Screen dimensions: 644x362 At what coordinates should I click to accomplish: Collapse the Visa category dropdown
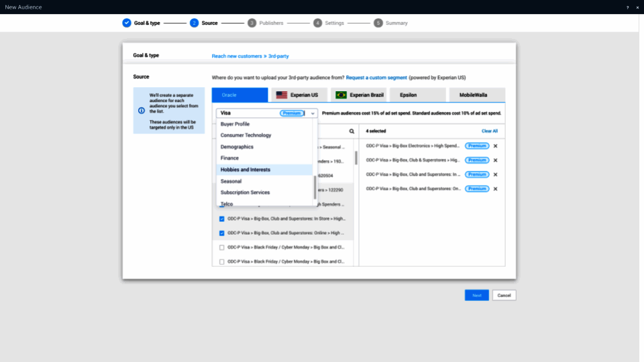(313, 113)
